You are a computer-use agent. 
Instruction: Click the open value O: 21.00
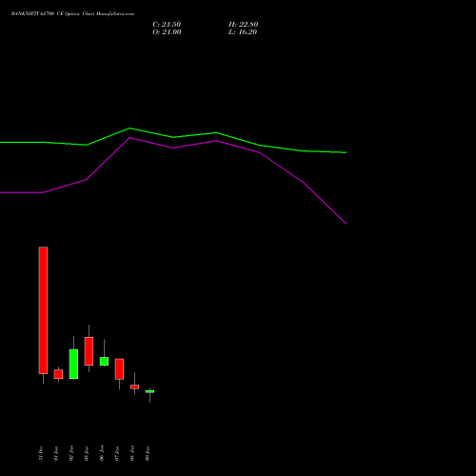coord(167,32)
